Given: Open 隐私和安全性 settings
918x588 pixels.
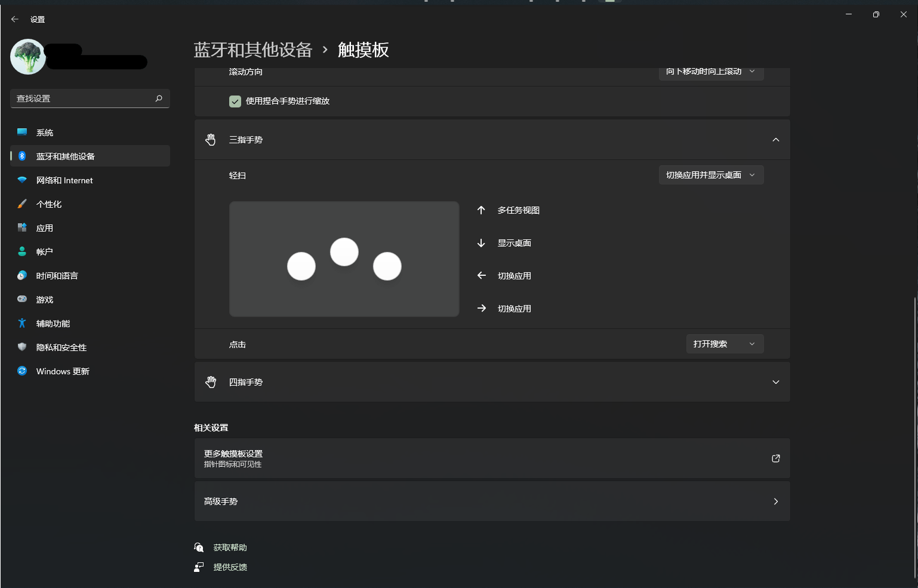Looking at the screenshot, I should [x=61, y=347].
